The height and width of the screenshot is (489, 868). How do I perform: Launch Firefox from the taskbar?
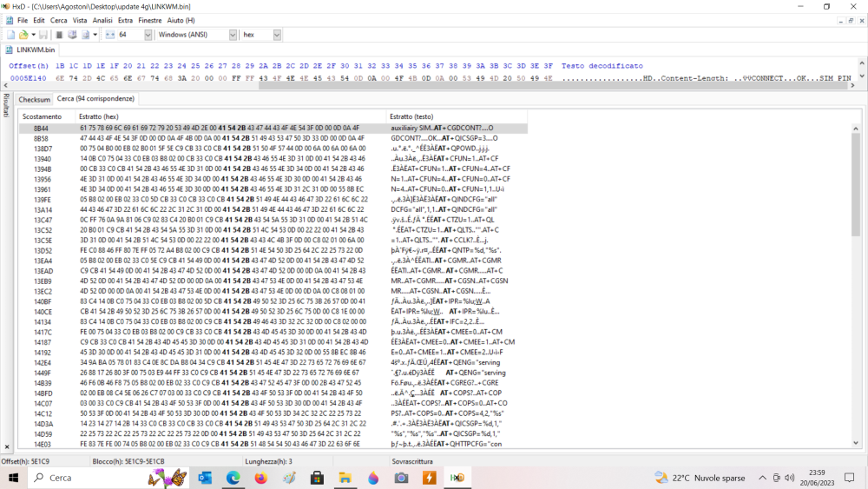pyautogui.click(x=261, y=478)
